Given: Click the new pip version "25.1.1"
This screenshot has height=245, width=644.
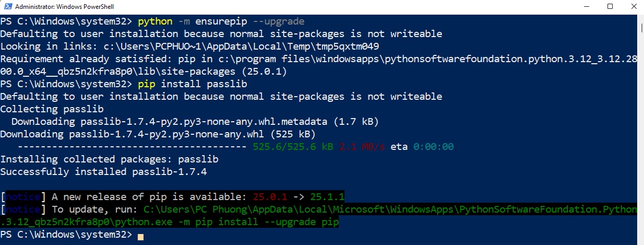Looking at the screenshot, I should [327, 197].
